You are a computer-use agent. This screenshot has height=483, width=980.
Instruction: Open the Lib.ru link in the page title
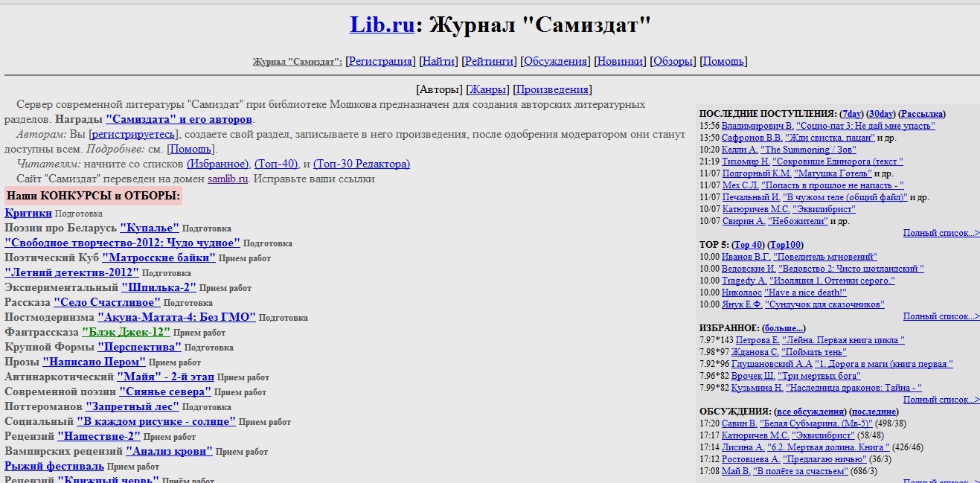pos(382,25)
